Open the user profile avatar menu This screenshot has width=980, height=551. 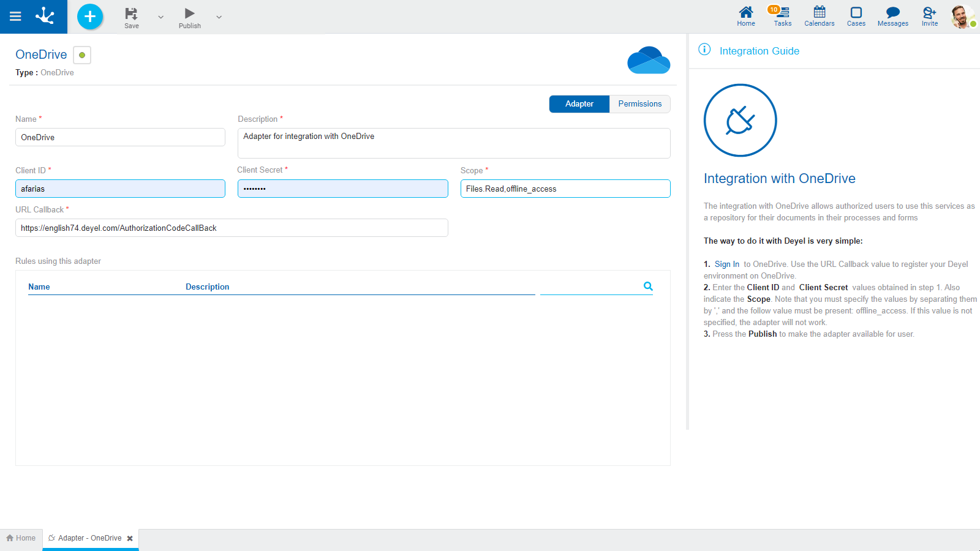[x=962, y=17]
